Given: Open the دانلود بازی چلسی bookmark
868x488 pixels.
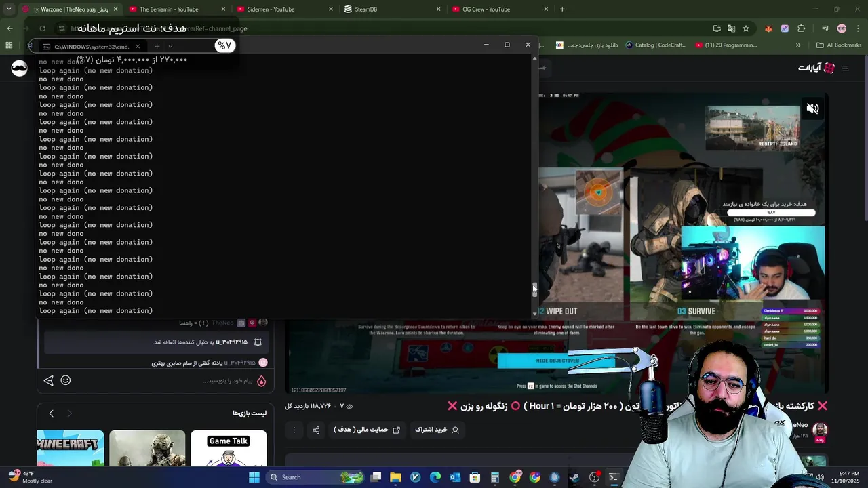Looking at the screenshot, I should coord(586,45).
